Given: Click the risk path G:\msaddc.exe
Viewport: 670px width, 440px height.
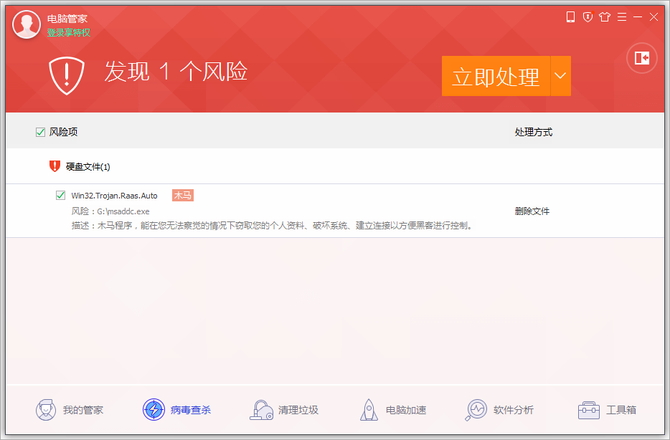Looking at the screenshot, I should [x=123, y=211].
